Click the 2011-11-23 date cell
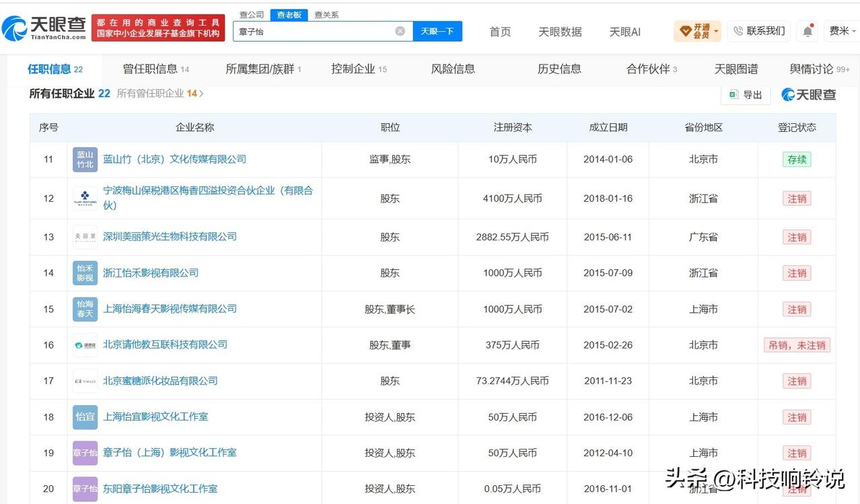 [x=608, y=381]
